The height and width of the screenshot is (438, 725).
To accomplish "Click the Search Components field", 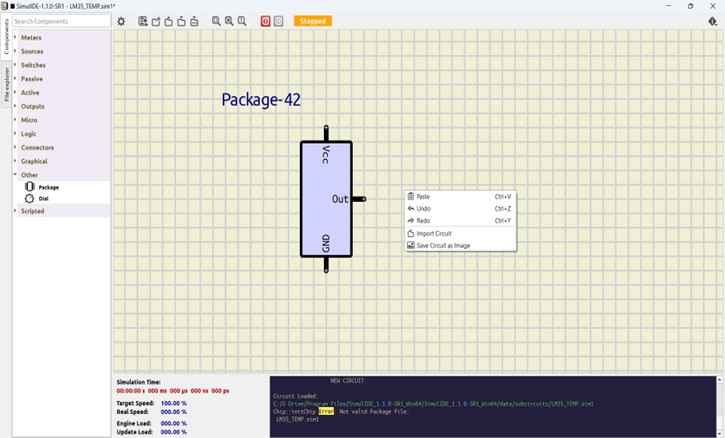I will click(x=61, y=21).
